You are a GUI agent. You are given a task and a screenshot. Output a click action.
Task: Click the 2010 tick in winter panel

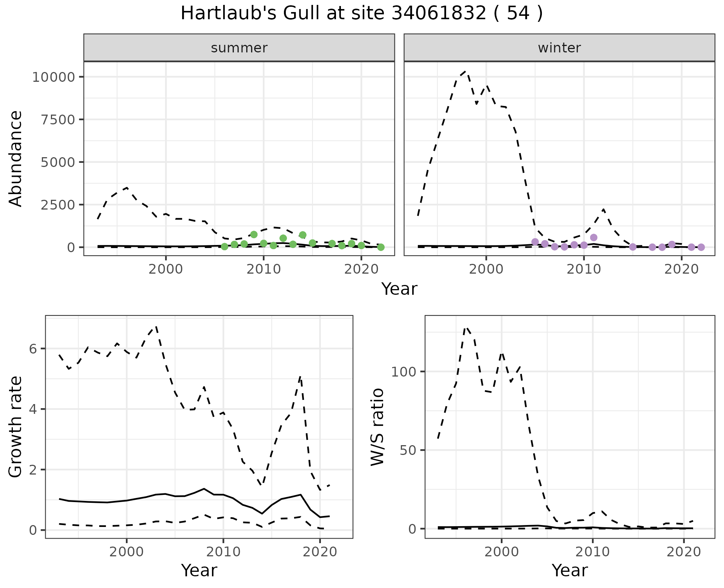coord(583,269)
